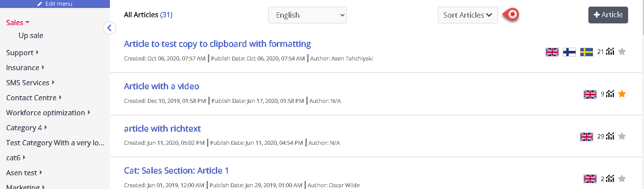Open the Sort Articles dropdown
Viewport: 644px width, 189px height.
click(467, 15)
